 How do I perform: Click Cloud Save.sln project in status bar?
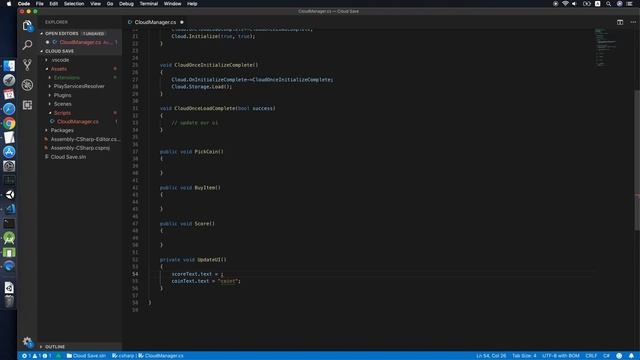click(86, 356)
